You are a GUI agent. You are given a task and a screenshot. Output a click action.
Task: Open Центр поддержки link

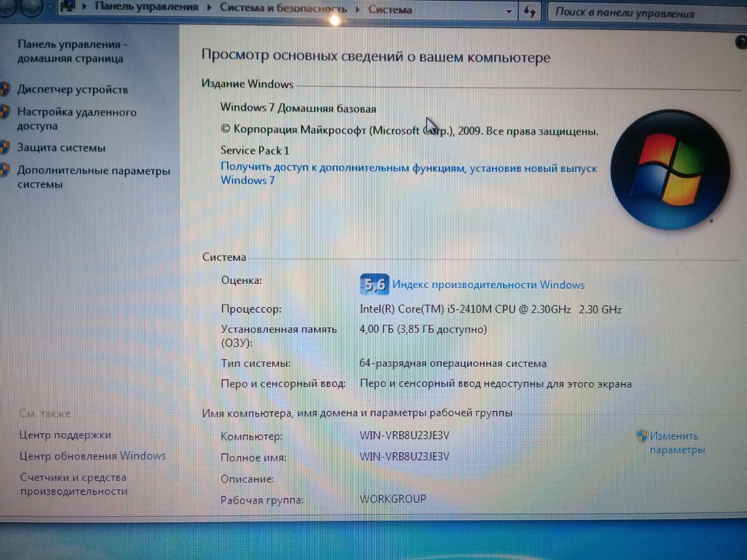coord(65,435)
